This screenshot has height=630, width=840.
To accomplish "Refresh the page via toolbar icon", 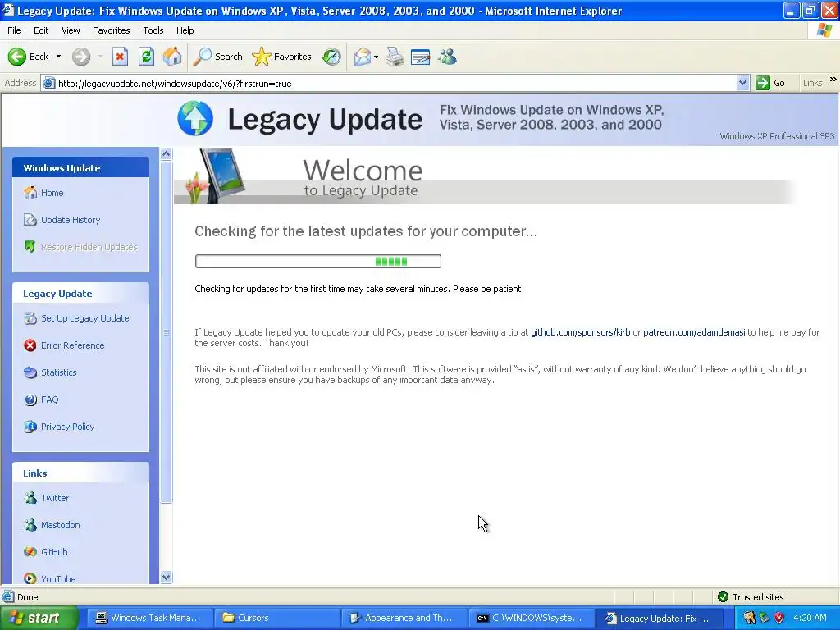I will [x=146, y=57].
